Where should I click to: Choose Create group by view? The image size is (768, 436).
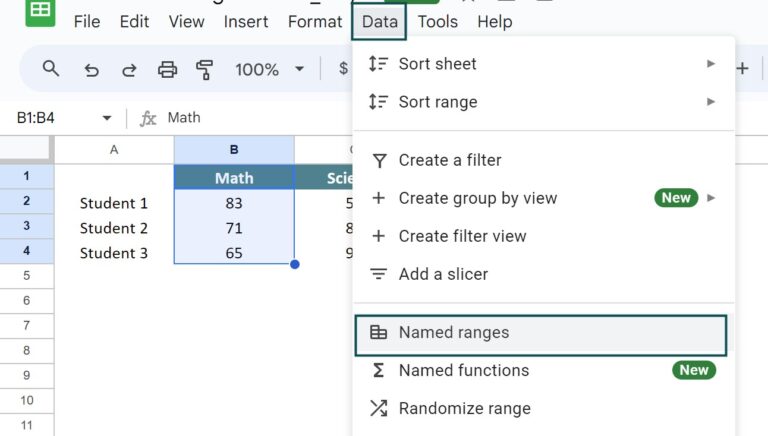543,198
